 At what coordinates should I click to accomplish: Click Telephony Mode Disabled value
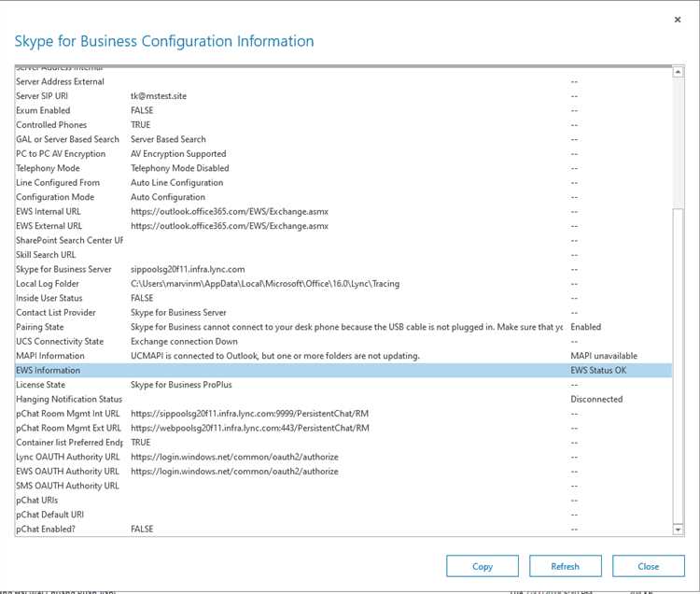point(179,168)
